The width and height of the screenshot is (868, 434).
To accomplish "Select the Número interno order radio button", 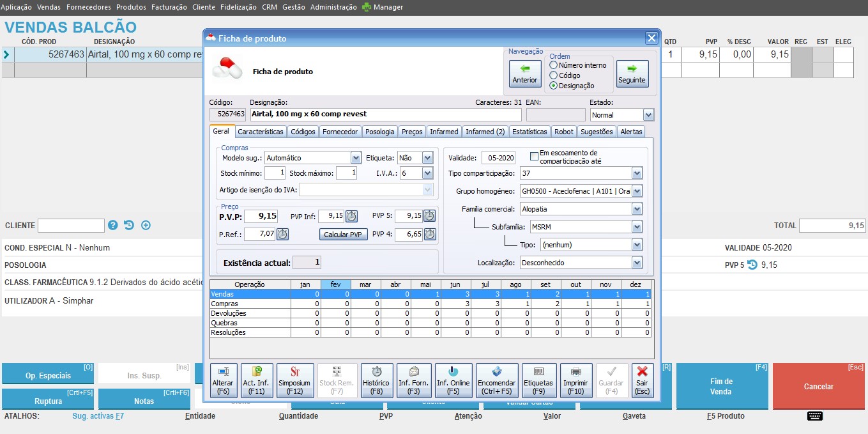I will (553, 65).
